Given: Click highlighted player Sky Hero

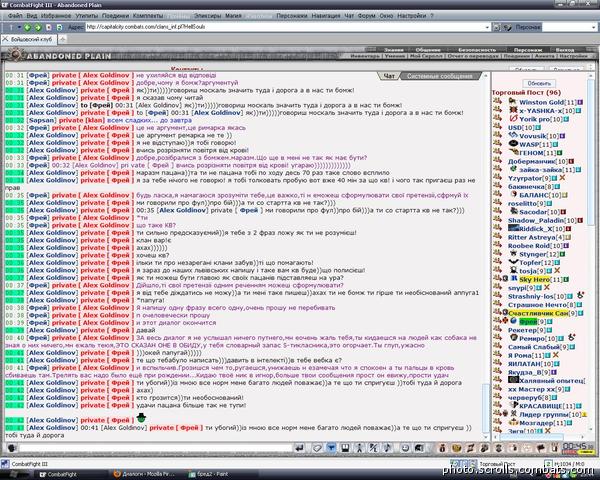Looking at the screenshot, I should click(x=534, y=279).
